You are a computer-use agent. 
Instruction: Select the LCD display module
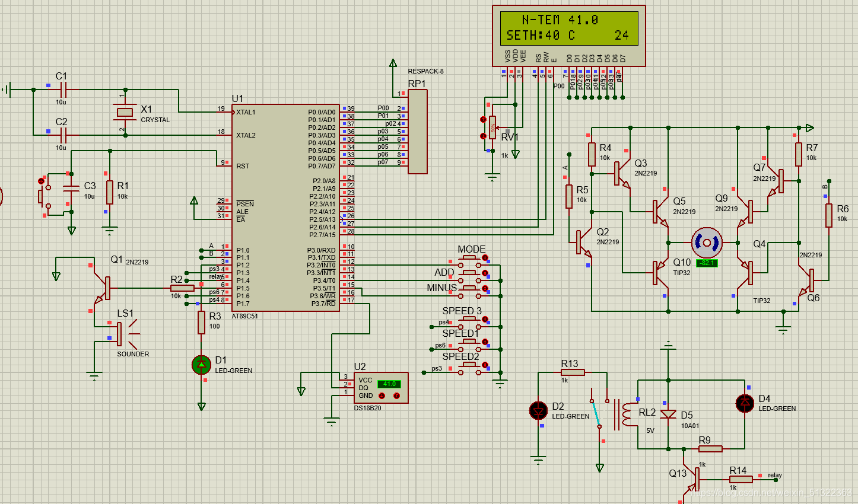click(568, 36)
